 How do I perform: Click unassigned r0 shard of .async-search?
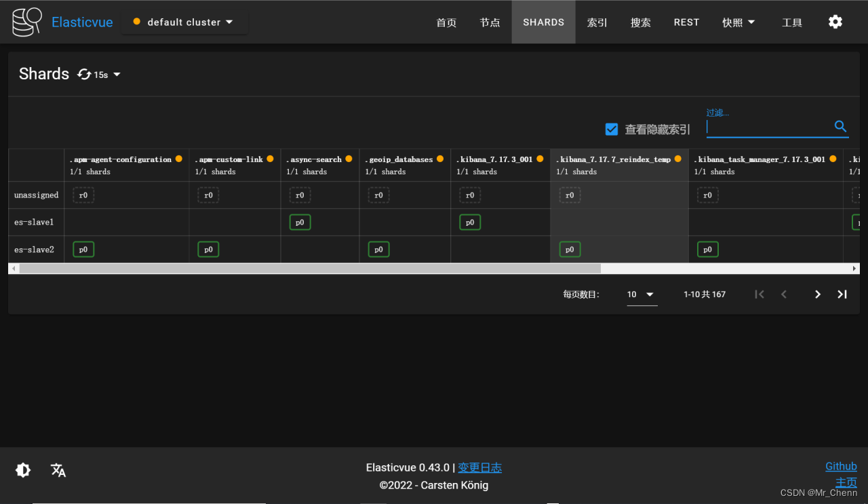click(300, 195)
